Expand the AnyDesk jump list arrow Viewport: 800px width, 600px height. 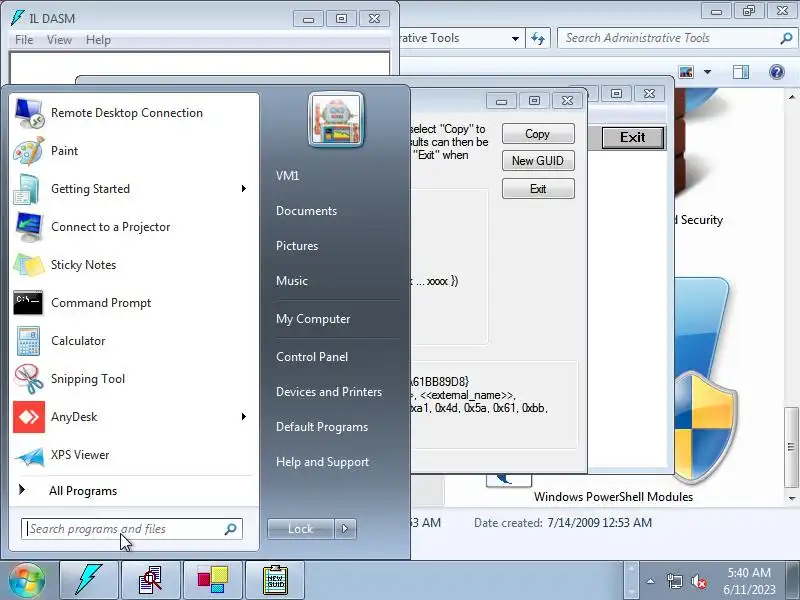click(x=244, y=417)
